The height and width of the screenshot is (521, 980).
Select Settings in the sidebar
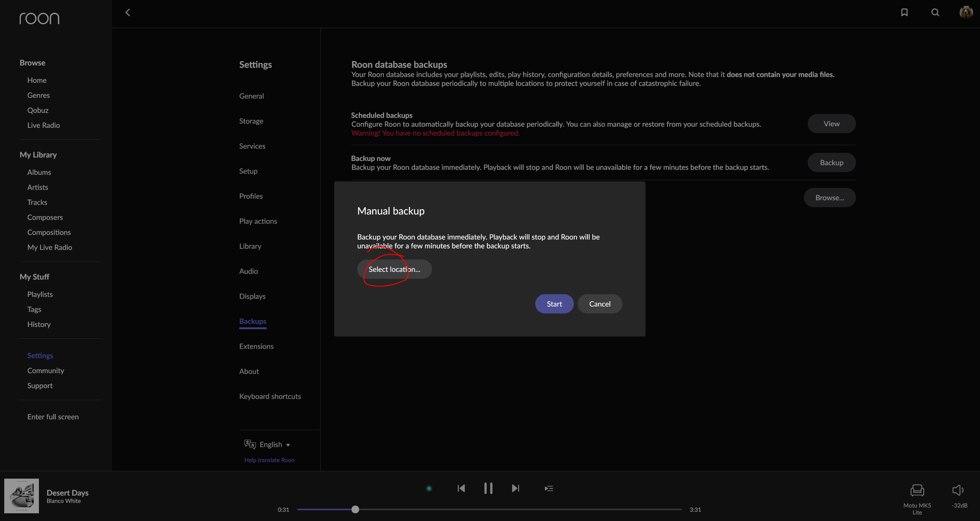[x=40, y=355]
